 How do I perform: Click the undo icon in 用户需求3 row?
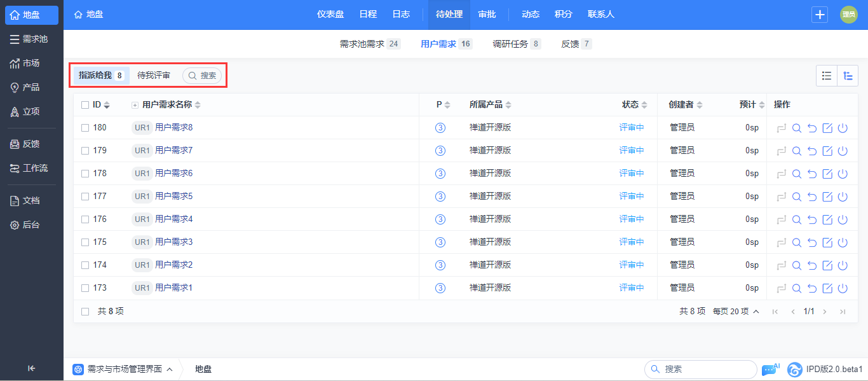coord(812,242)
